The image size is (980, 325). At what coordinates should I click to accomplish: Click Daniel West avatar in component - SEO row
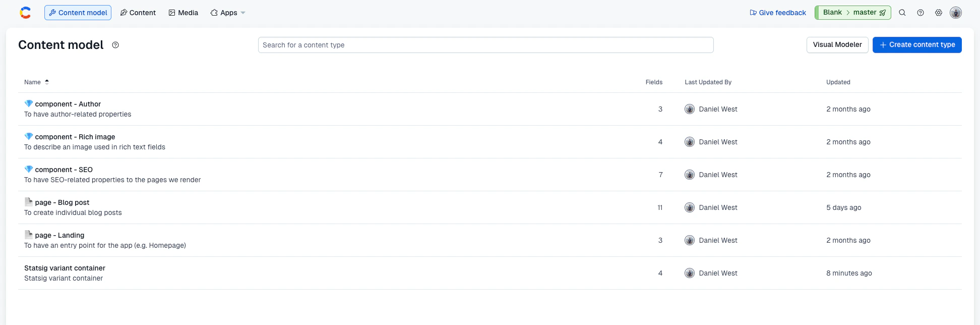point(690,175)
